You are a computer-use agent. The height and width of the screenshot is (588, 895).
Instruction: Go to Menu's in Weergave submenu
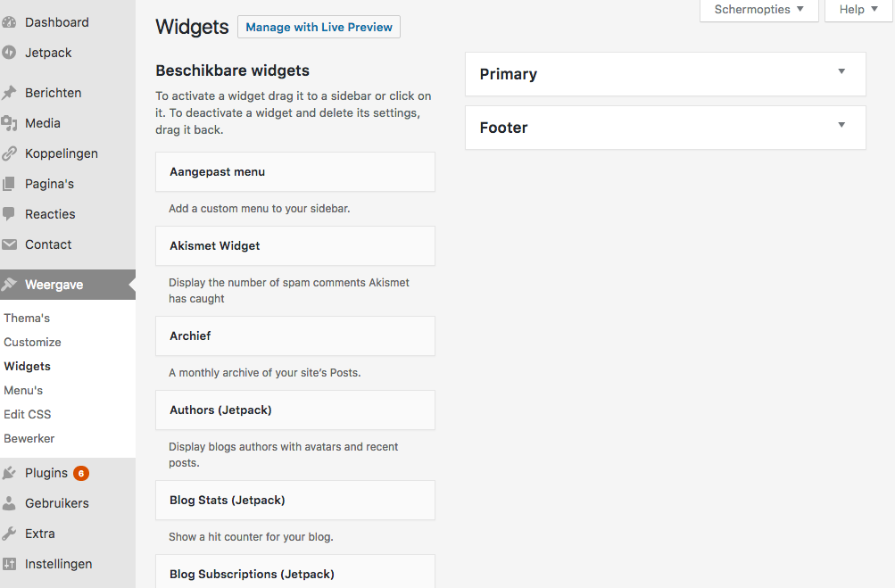tap(23, 391)
